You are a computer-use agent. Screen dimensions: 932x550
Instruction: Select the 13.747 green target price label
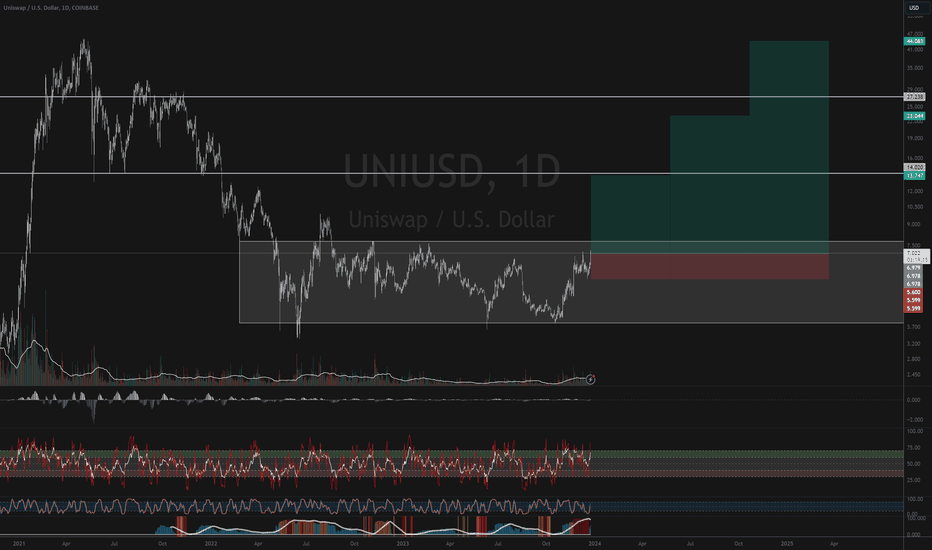914,175
